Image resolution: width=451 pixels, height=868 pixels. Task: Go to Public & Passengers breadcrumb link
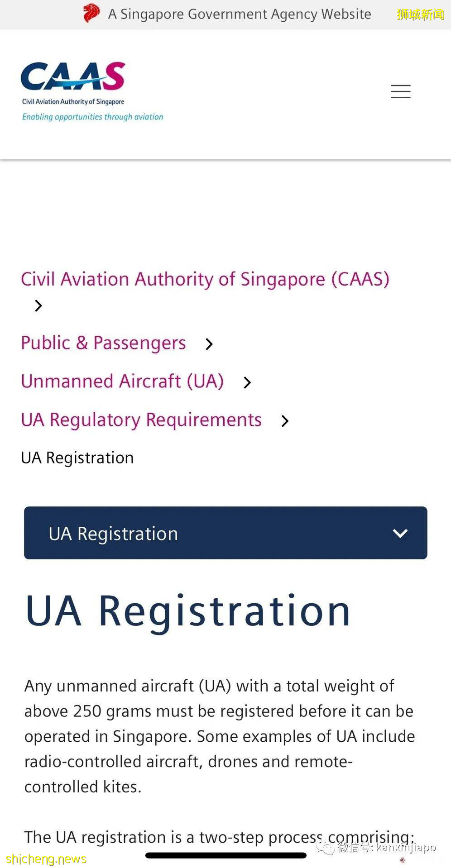103,343
